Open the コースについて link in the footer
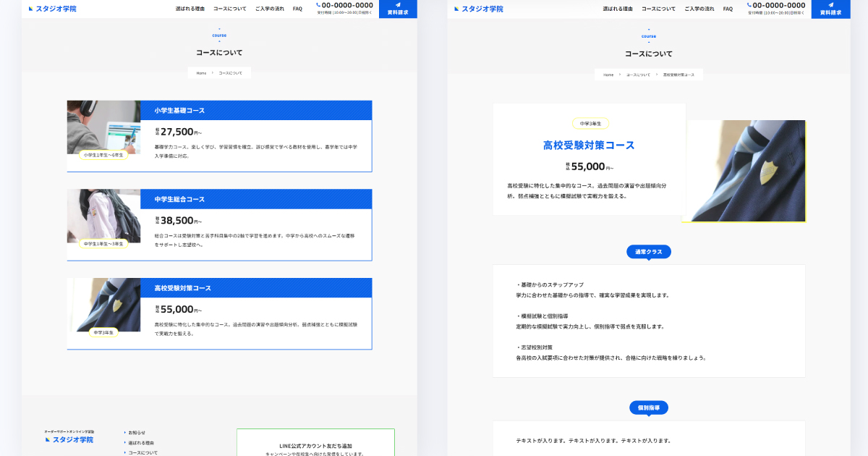This screenshot has height=456, width=868. 142,452
